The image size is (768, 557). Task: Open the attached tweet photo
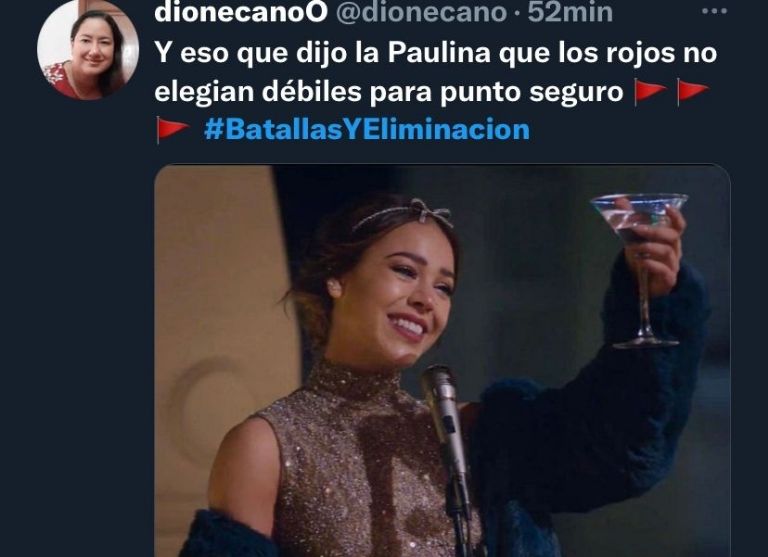[442, 361]
